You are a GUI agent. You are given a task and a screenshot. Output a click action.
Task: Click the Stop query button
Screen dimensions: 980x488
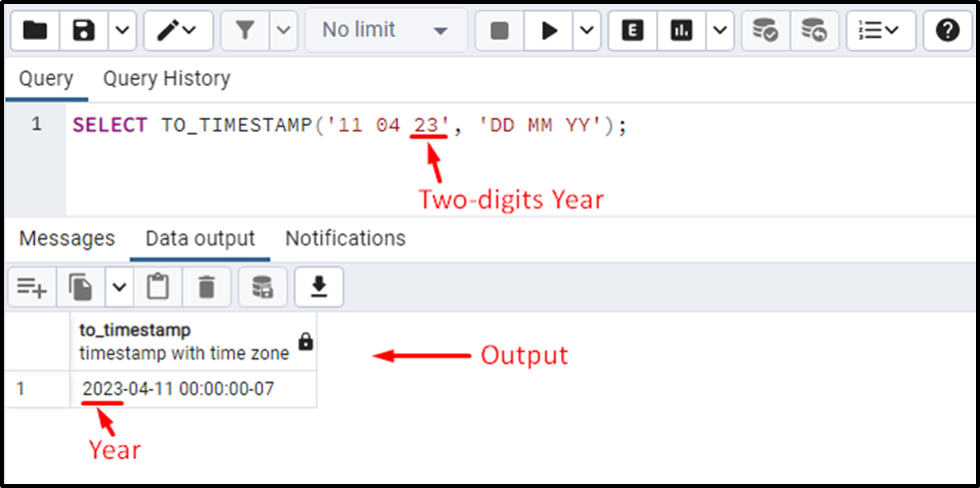coord(499,30)
